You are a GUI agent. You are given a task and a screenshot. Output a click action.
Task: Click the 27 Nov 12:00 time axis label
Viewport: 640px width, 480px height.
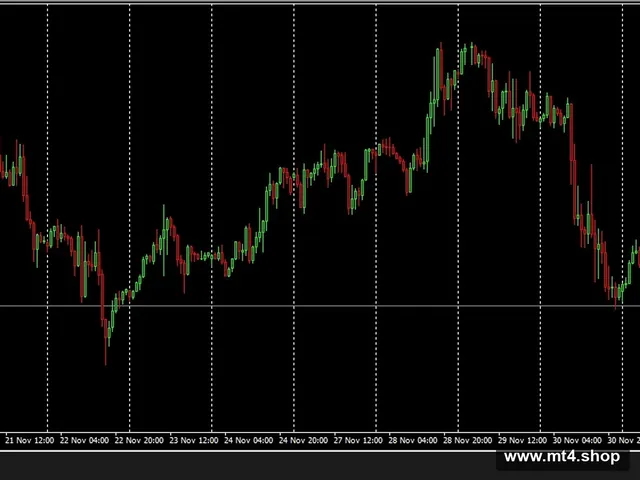[x=358, y=440]
